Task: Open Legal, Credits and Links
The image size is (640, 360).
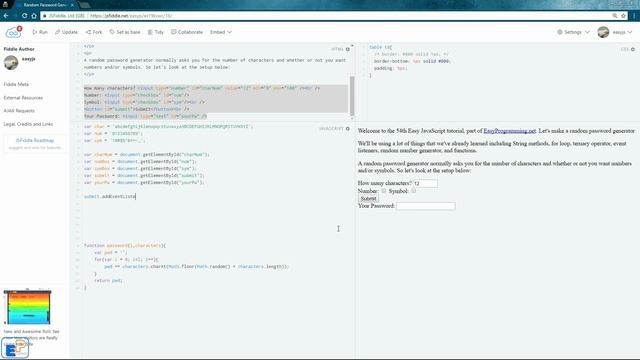Action: point(28,124)
